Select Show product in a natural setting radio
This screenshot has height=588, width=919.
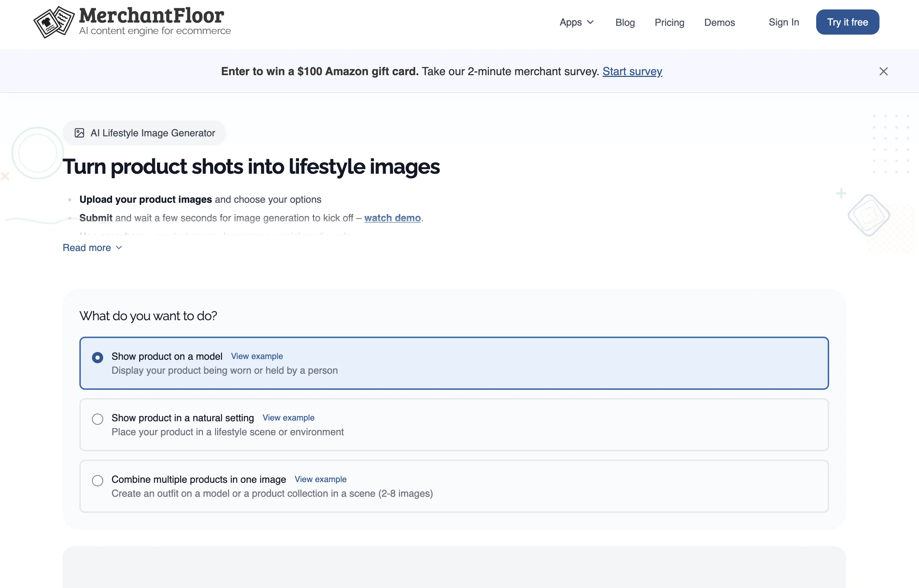coord(98,419)
